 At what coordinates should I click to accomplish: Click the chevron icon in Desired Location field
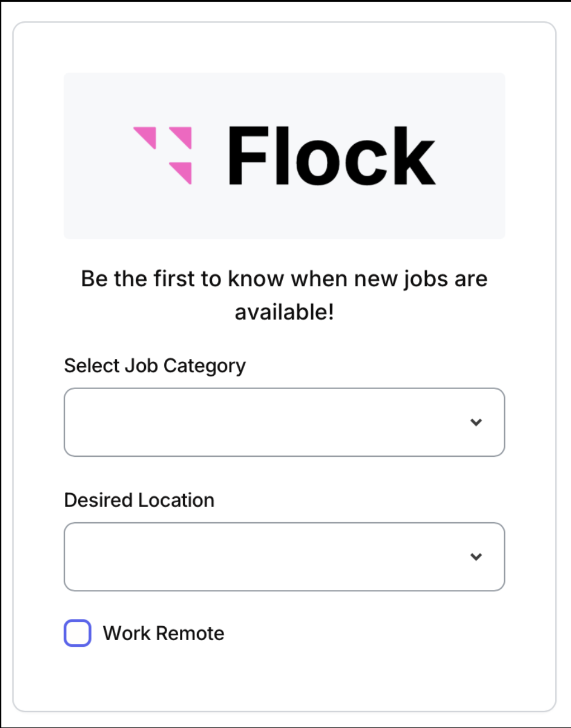pos(476,557)
